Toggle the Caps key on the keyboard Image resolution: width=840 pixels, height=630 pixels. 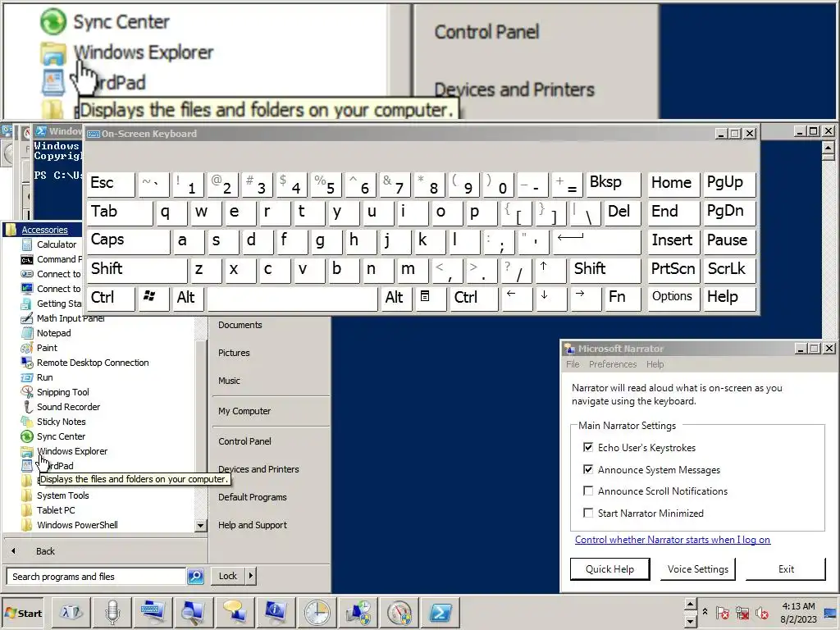point(128,240)
